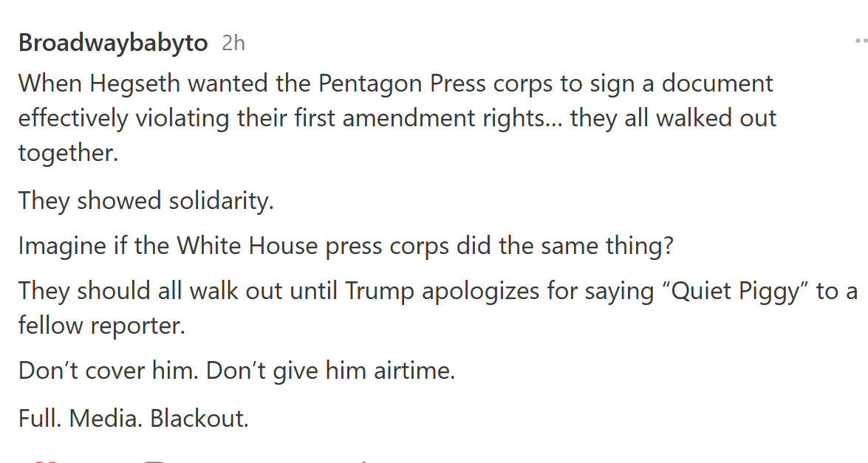
Task: Click the "fellow reporter." text
Action: coord(101,326)
